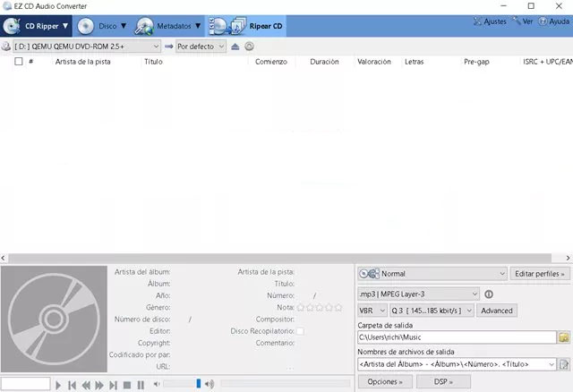
Task: Click the filename pattern editor icon
Action: point(564,364)
